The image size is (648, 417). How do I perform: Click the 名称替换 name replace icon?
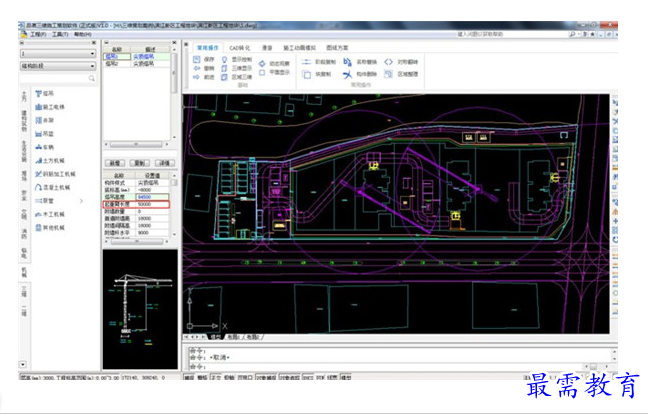(x=348, y=62)
